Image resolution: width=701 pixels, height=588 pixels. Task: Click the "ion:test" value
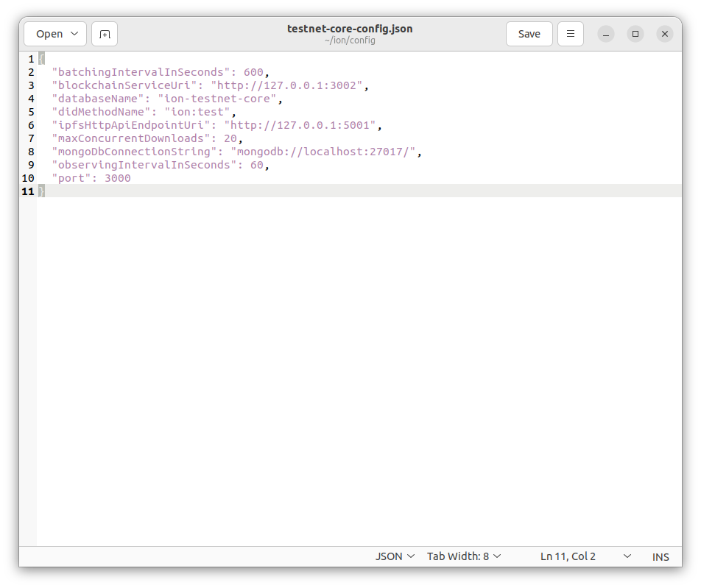point(197,112)
